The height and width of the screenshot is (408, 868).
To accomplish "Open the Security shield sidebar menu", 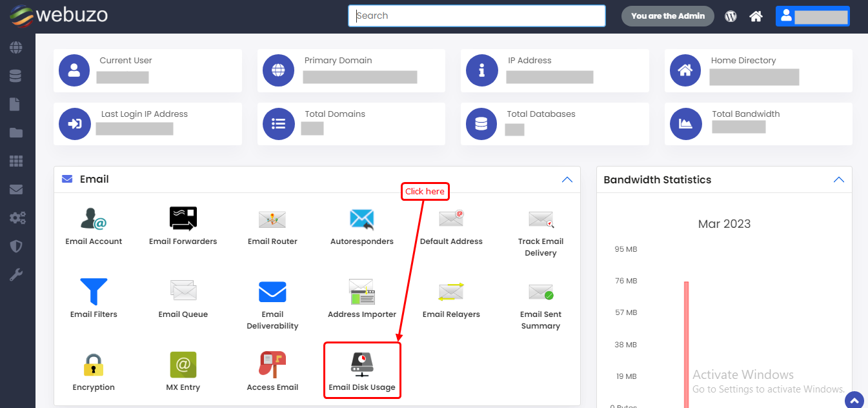I will coord(16,247).
